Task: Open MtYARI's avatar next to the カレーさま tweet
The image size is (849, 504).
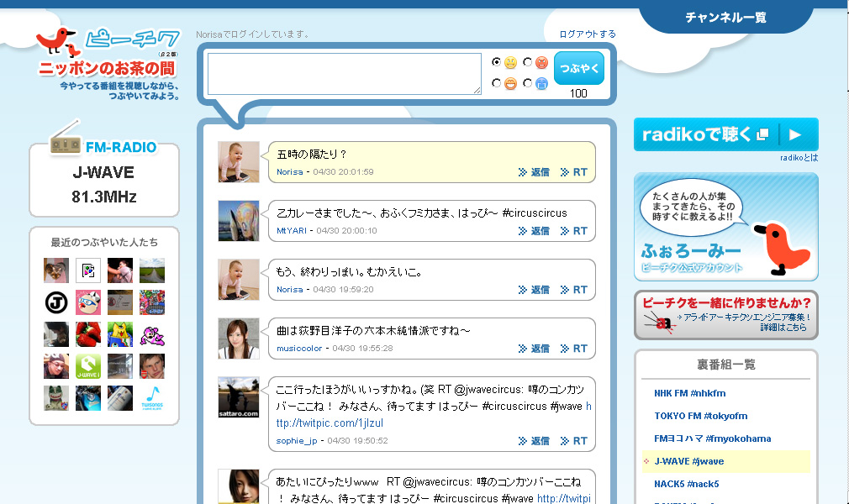Action: pos(239,221)
